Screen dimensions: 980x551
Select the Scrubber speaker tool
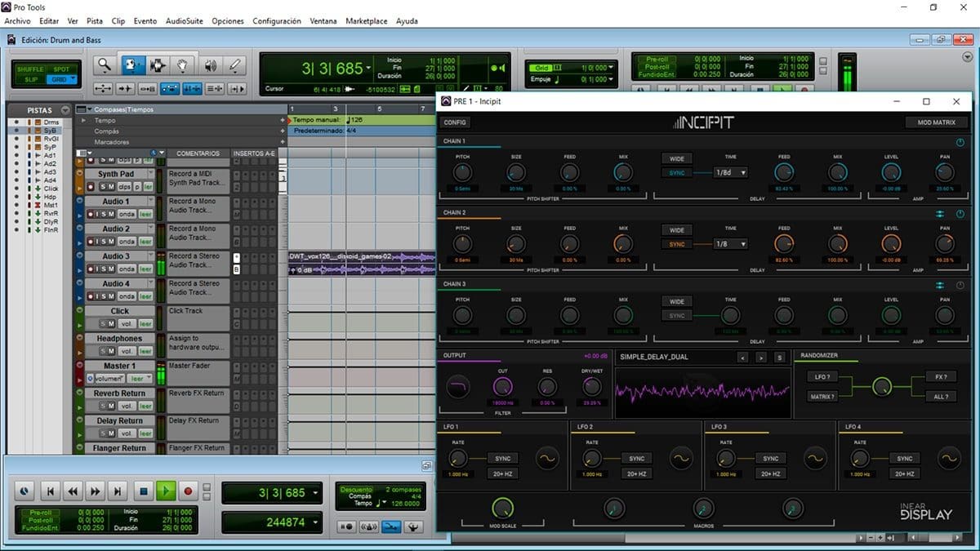point(210,65)
